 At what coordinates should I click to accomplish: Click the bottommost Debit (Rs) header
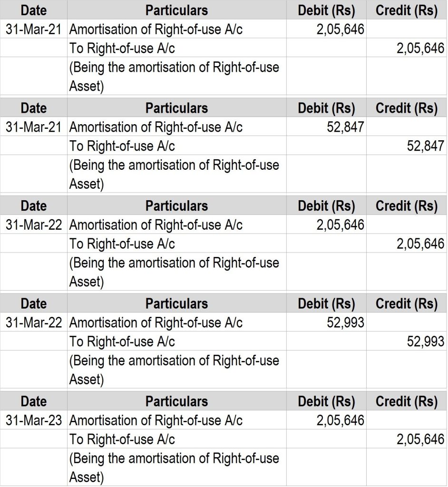[326, 401]
